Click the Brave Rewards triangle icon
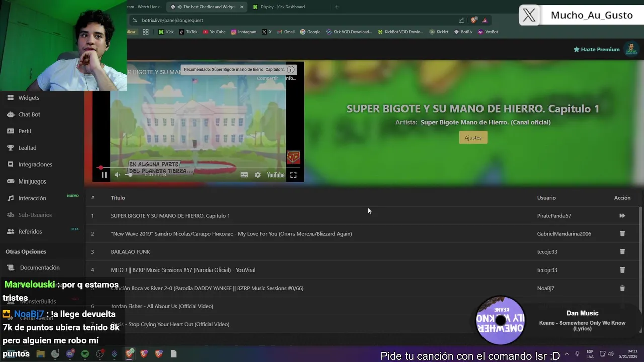 pyautogui.click(x=485, y=20)
